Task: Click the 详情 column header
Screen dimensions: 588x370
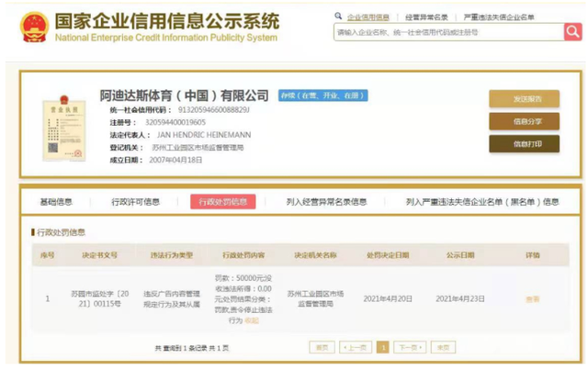Action: (533, 255)
